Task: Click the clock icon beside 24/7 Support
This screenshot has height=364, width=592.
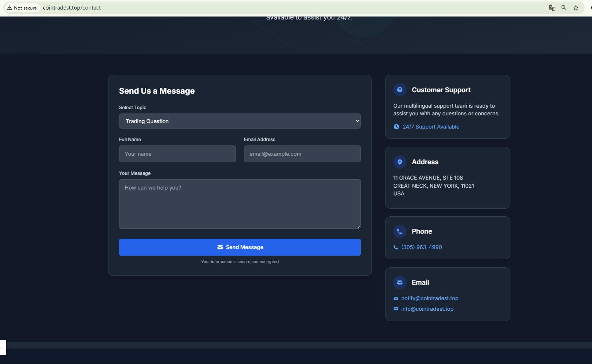Action: tap(396, 127)
